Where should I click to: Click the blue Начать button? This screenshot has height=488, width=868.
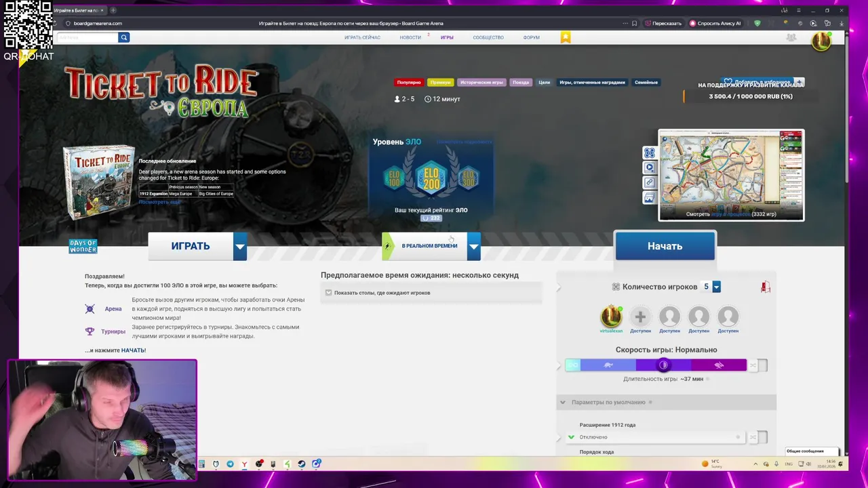click(x=665, y=246)
